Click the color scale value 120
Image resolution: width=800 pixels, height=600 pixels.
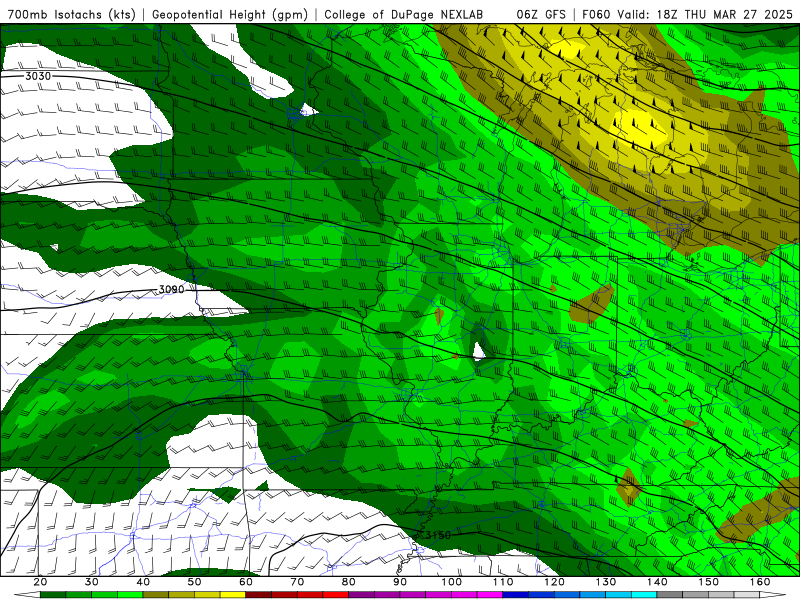pos(554,582)
